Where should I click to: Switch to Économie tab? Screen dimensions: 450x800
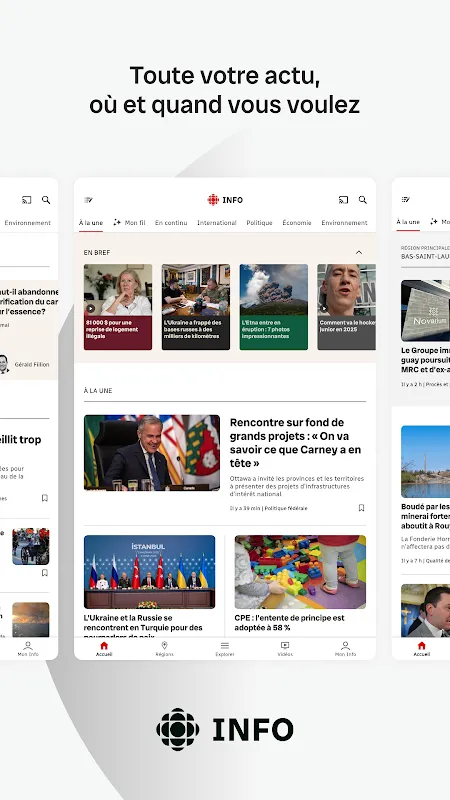click(297, 223)
